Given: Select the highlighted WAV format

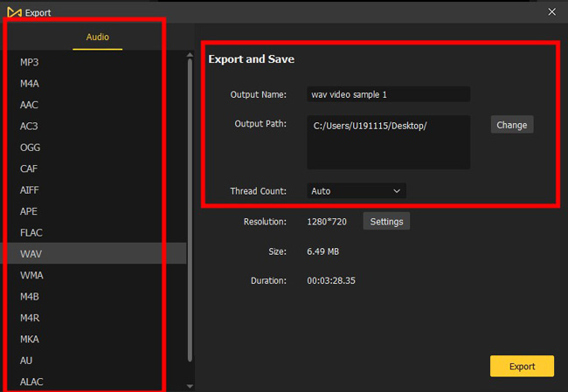Looking at the screenshot, I should (94, 253).
